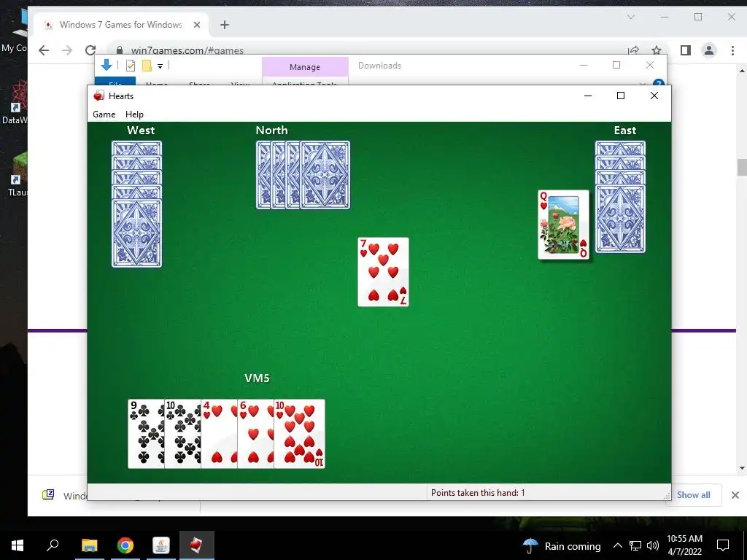
Task: Click North's face-down card stack
Action: (x=303, y=175)
